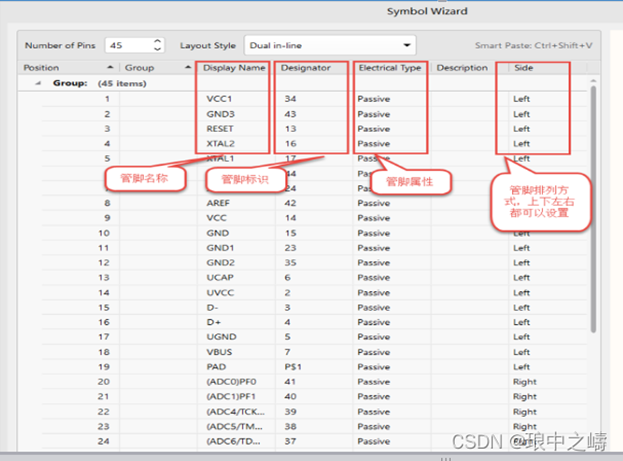Click Side cell Right for (ADC0)PF0 row
Viewport: 623px width, 461px height.
coord(524,382)
